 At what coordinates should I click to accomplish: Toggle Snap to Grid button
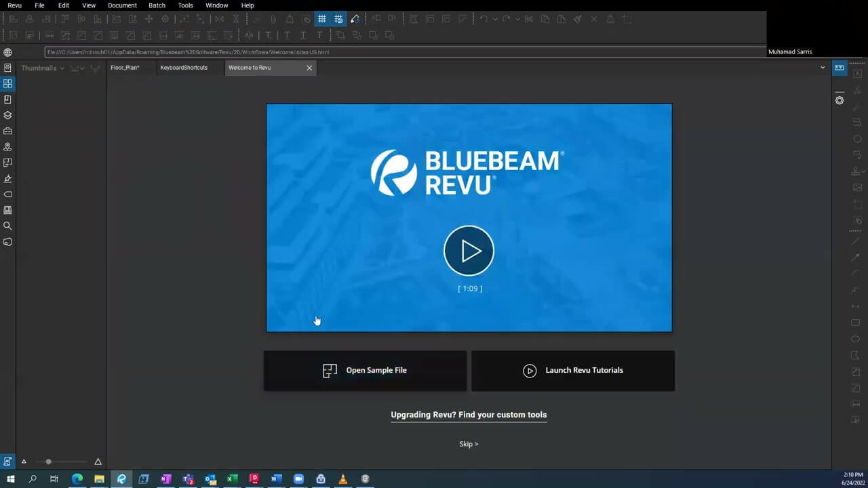coord(338,19)
